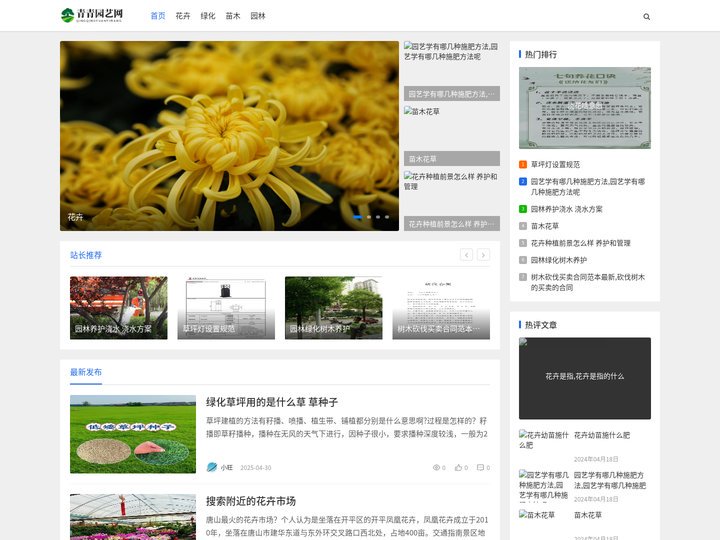Open 园林绿化树木养护 recommended card
720x540 pixels.
pos(333,308)
